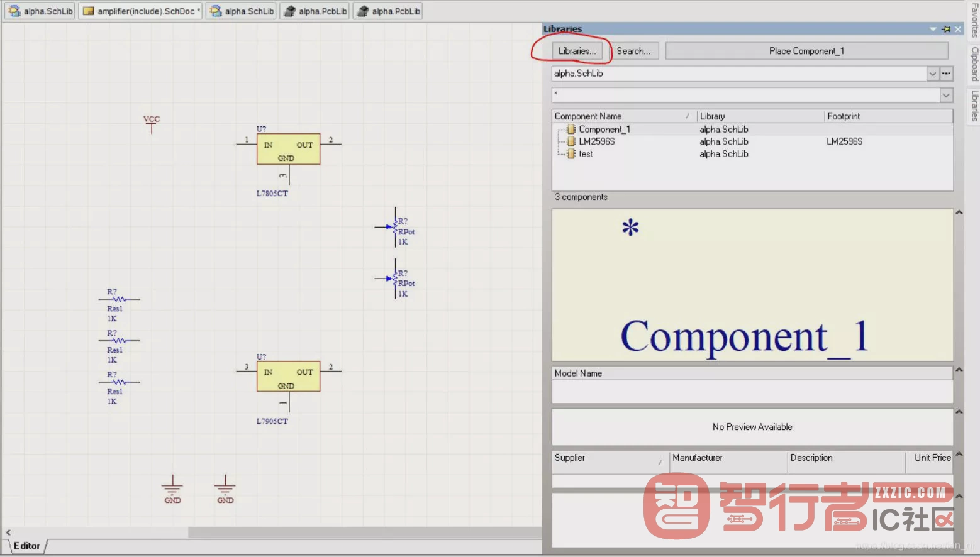
Task: Collapse the Model Name section
Action: 959,370
